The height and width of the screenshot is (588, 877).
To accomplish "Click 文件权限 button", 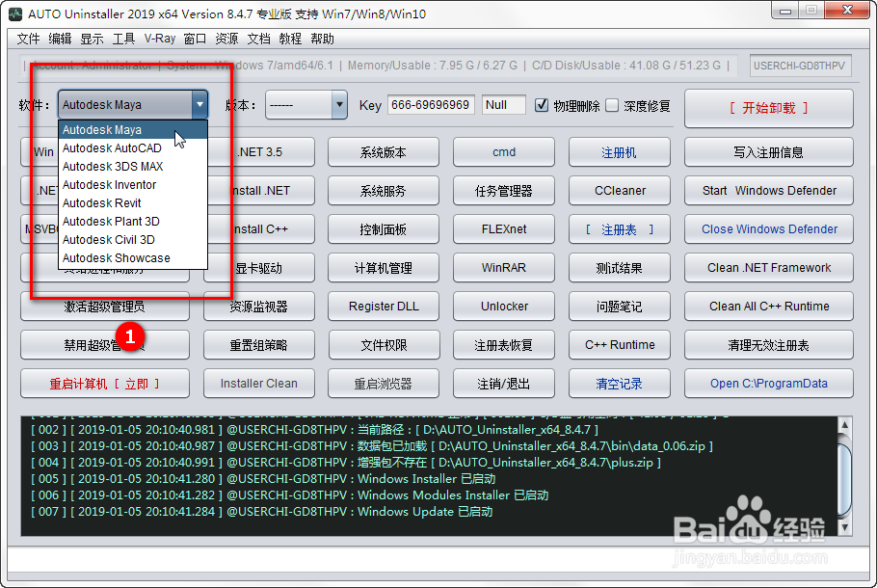I will click(384, 345).
